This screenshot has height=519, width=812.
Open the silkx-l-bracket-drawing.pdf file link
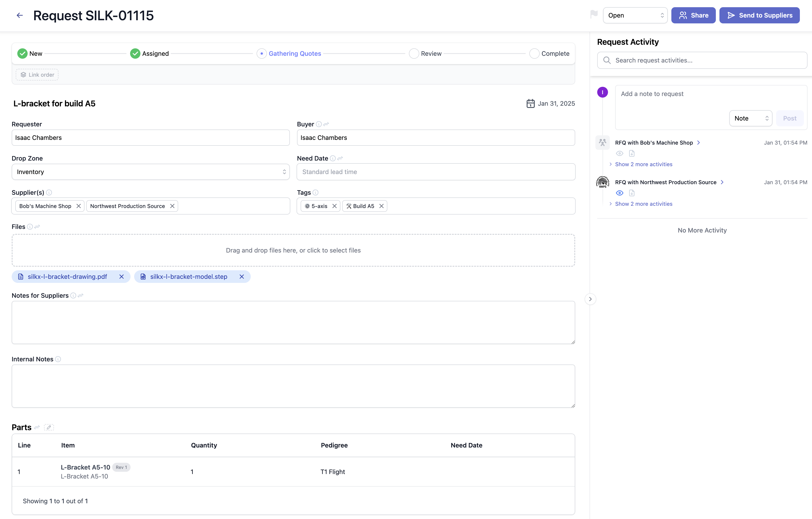[x=67, y=276]
